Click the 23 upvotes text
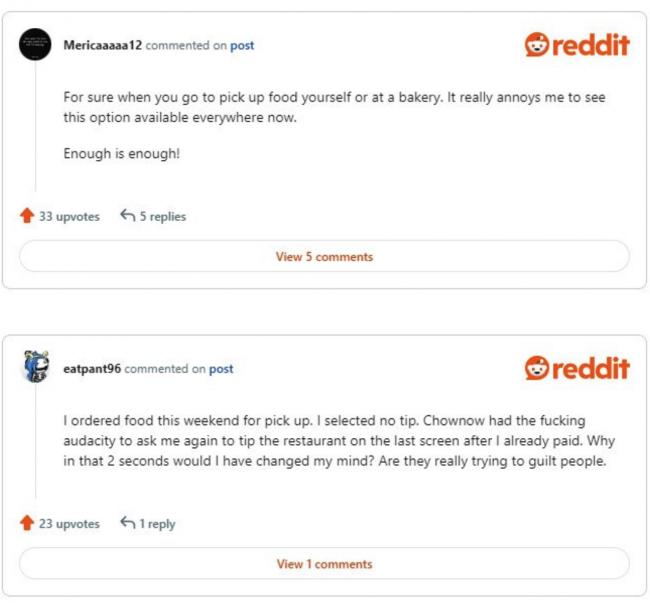Screen dimensions: 650x603 pos(69,524)
